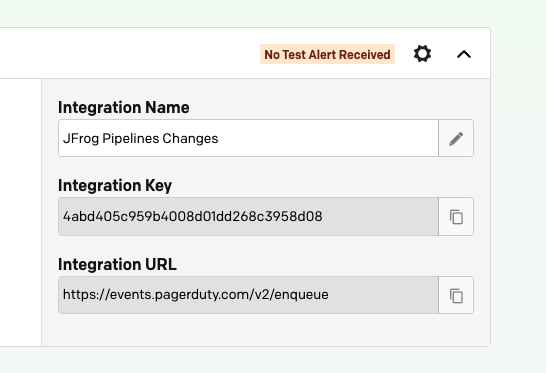Select the Integration Name label
Viewport: 546px width, 373px height.
pyautogui.click(x=124, y=107)
